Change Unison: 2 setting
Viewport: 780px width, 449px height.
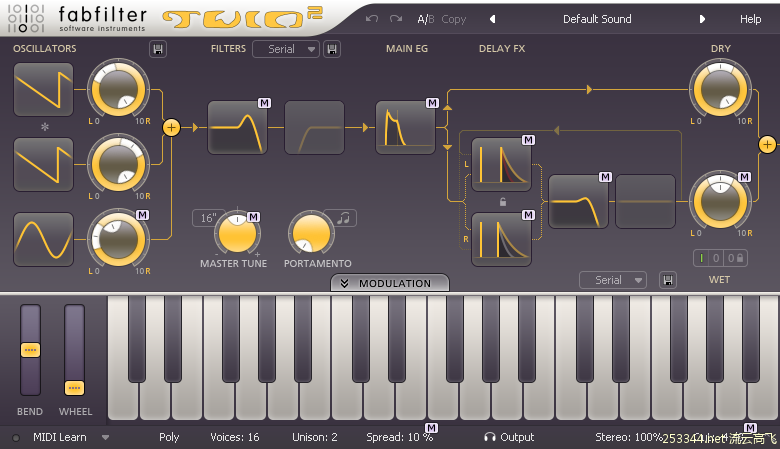tap(314, 437)
